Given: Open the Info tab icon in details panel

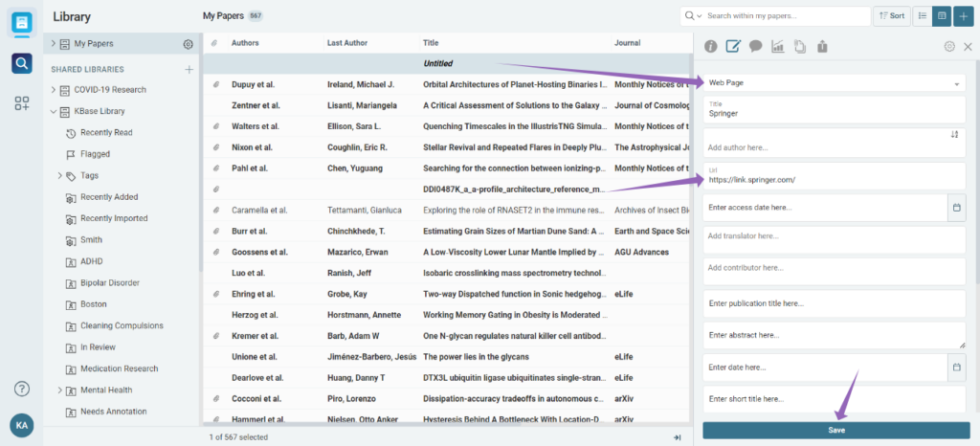Looking at the screenshot, I should tap(711, 46).
